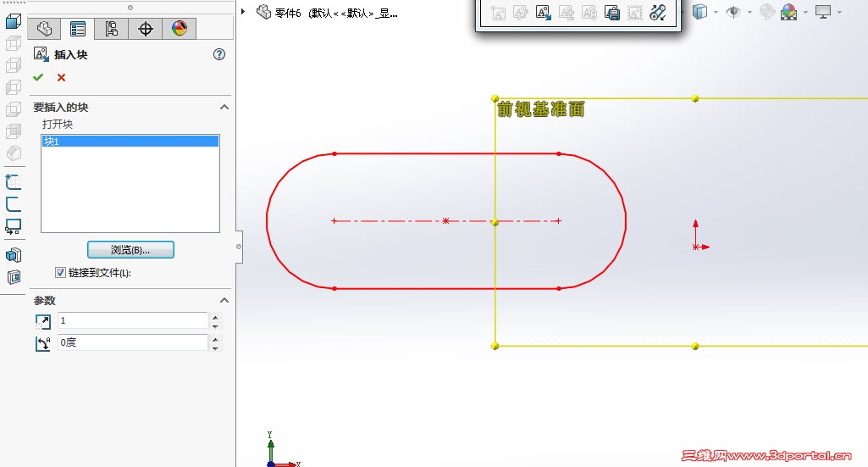
Task: Click the blue cube assembly icon in left toolbar
Action: [14, 255]
